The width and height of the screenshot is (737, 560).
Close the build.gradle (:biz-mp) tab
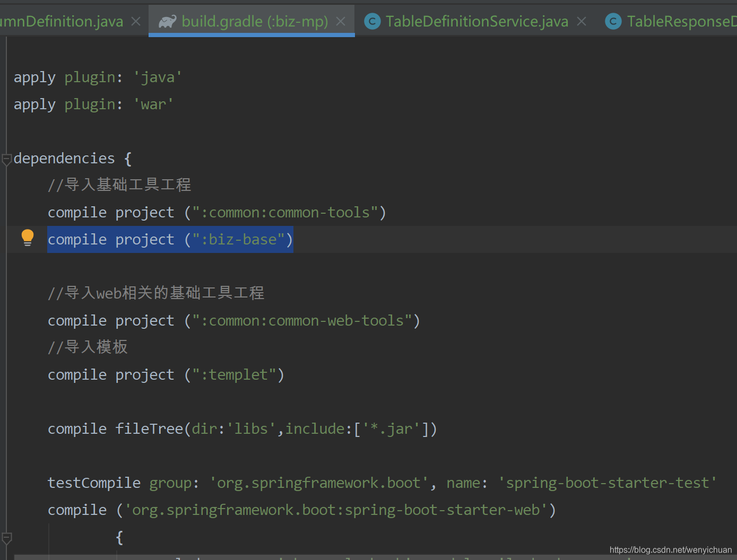341,21
